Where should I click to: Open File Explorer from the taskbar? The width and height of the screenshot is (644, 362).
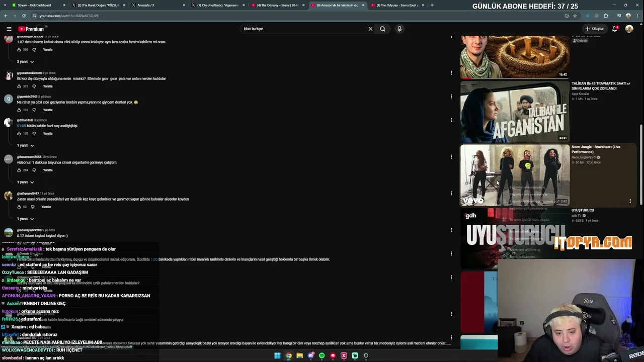click(299, 355)
